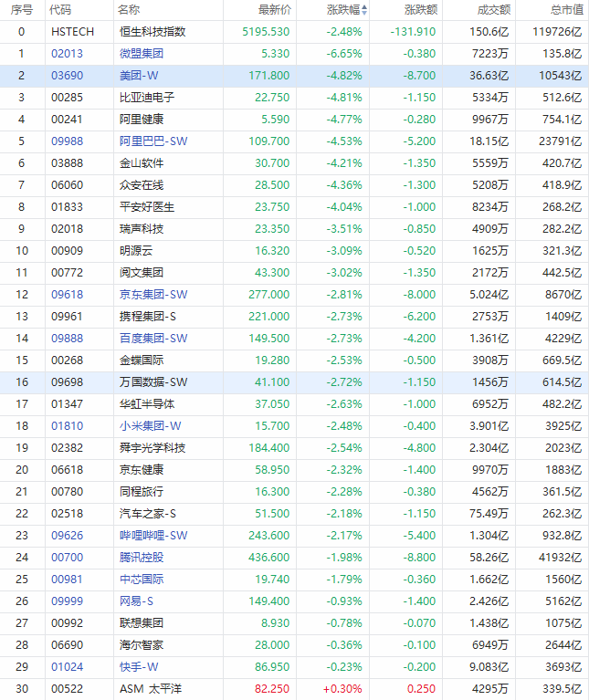
Task: Click stock code 00522 cell
Action: pos(67,688)
